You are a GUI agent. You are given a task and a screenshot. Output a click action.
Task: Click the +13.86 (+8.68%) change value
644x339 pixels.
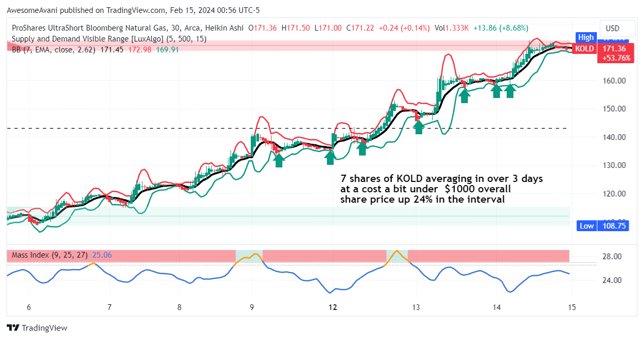tap(500, 28)
